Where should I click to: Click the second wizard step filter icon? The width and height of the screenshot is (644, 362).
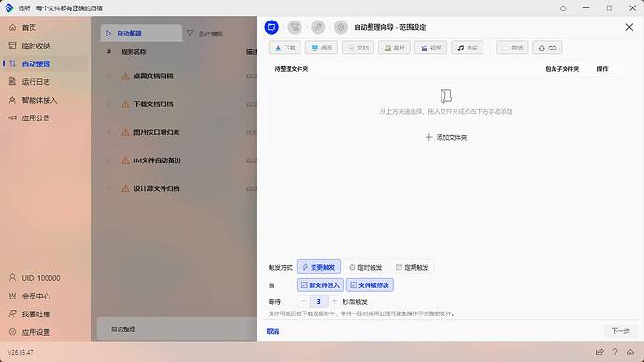(x=295, y=27)
